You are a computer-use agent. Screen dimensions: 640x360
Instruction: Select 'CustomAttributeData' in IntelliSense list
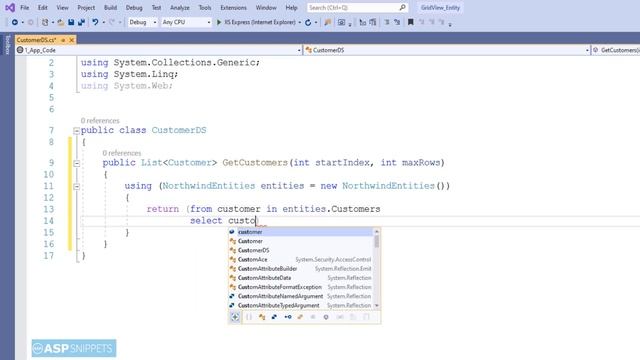(301, 278)
